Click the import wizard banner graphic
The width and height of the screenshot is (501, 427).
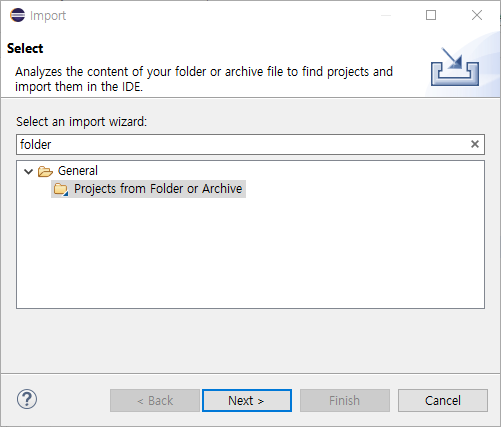point(455,67)
